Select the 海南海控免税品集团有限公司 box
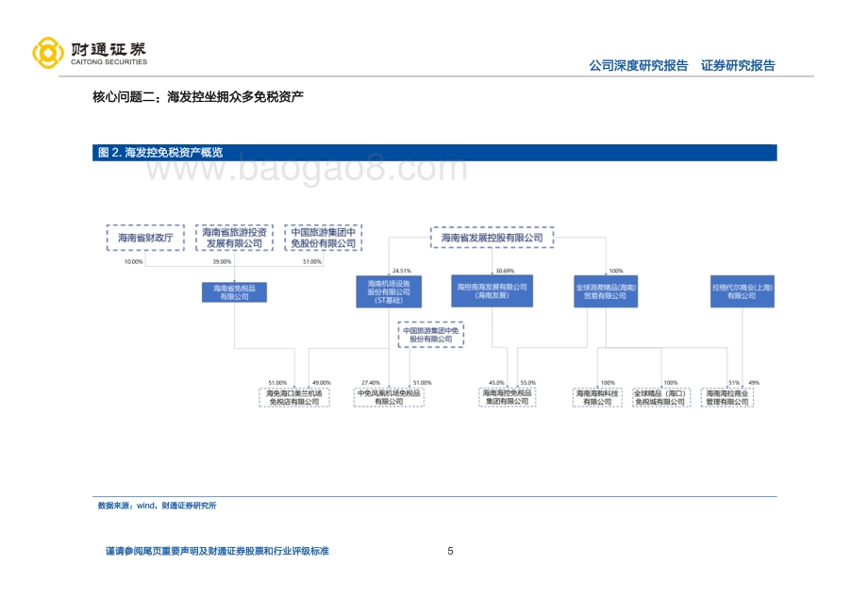Viewport: 868px width, 614px height. point(507,397)
